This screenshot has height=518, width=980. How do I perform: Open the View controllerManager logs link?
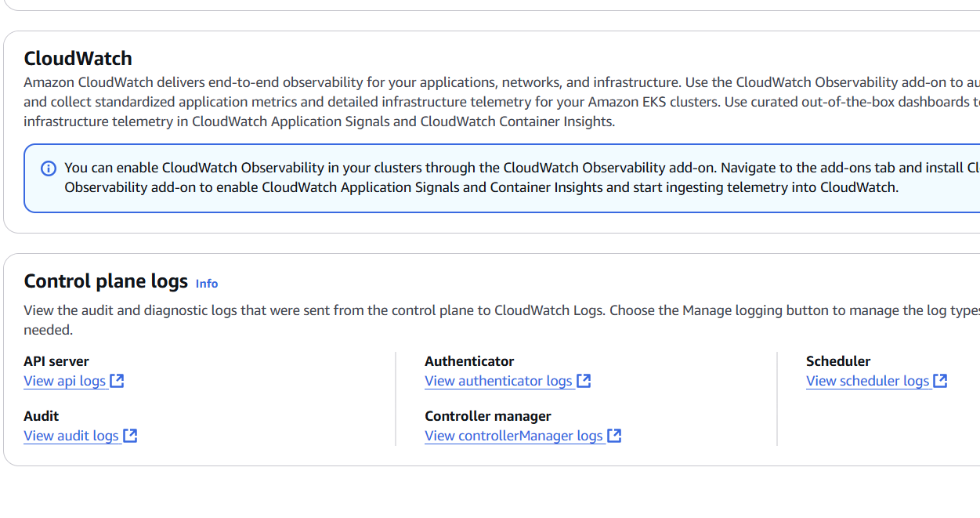(514, 436)
